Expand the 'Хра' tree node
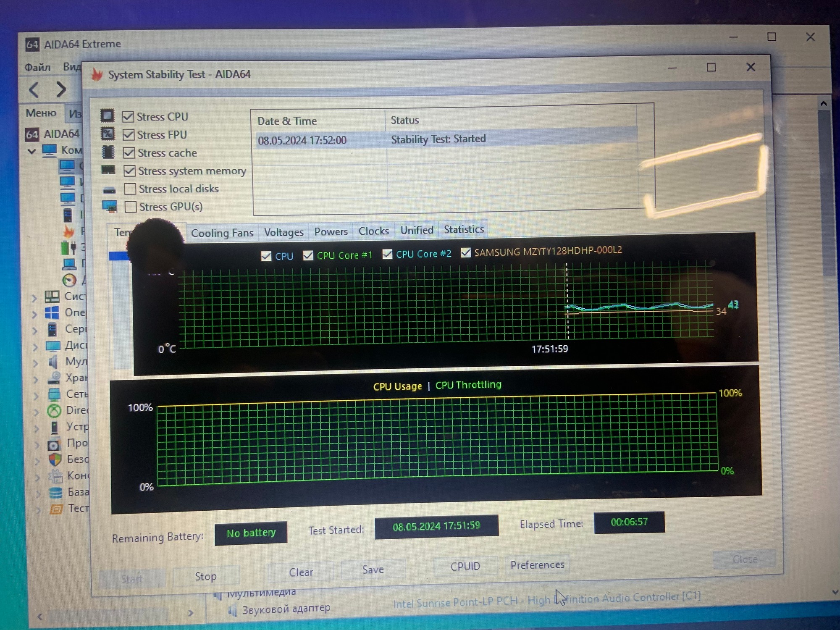Screen dimensions: 840x630 (x=36, y=380)
